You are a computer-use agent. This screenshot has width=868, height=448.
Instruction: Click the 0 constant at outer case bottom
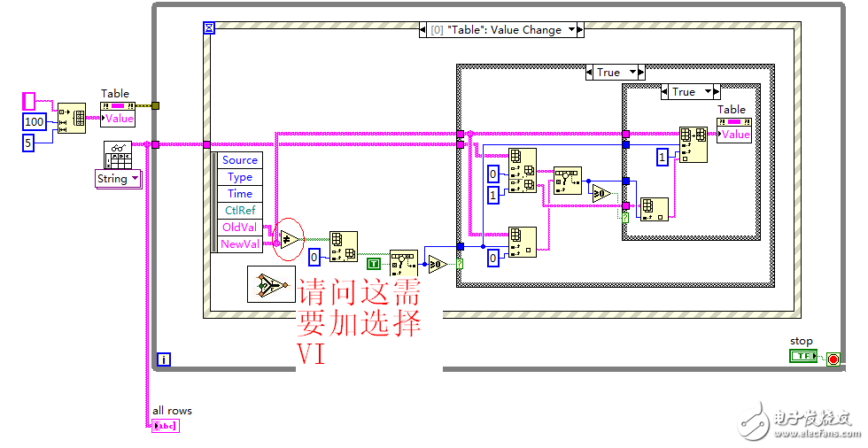click(x=492, y=257)
